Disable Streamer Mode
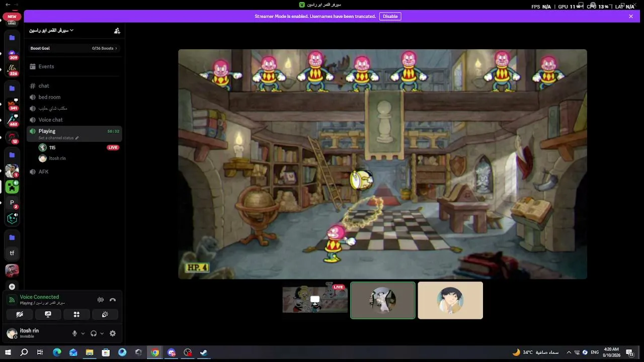This screenshot has width=644, height=362. pyautogui.click(x=390, y=17)
